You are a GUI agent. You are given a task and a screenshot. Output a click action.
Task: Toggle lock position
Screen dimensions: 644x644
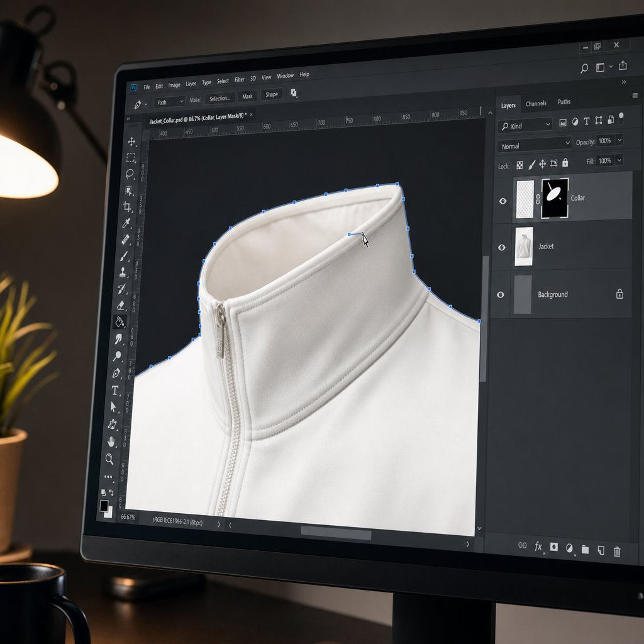(x=543, y=164)
